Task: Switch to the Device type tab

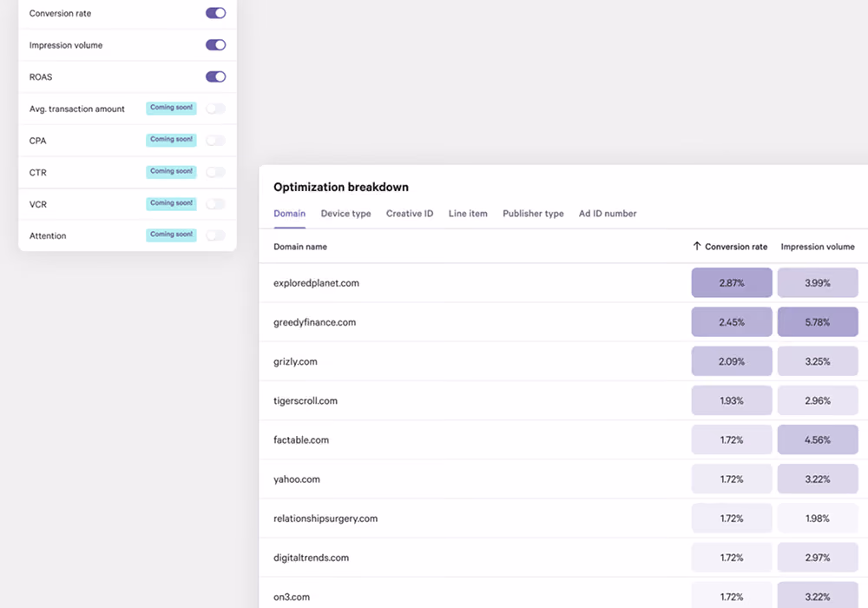Action: tap(346, 213)
